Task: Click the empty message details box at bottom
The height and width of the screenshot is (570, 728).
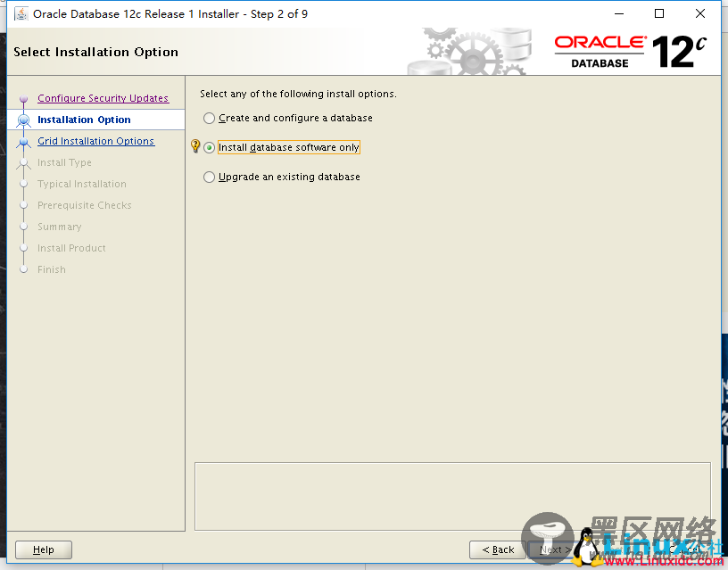Action: [452, 496]
